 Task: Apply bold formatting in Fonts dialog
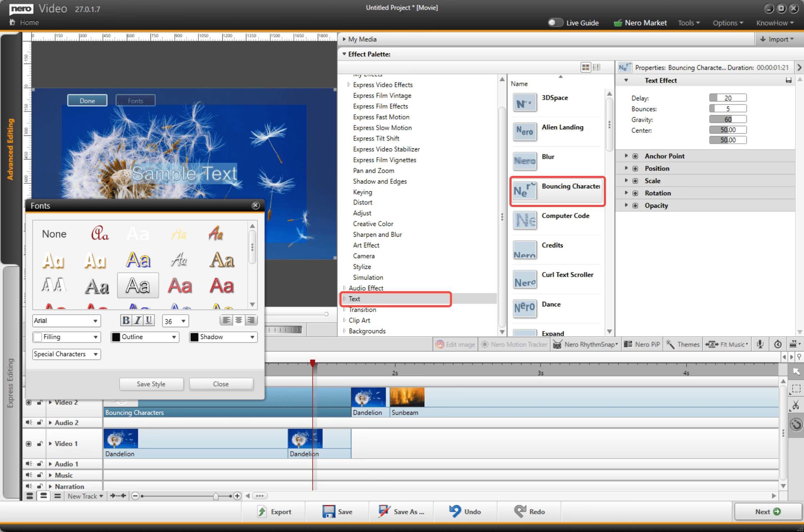coord(126,320)
